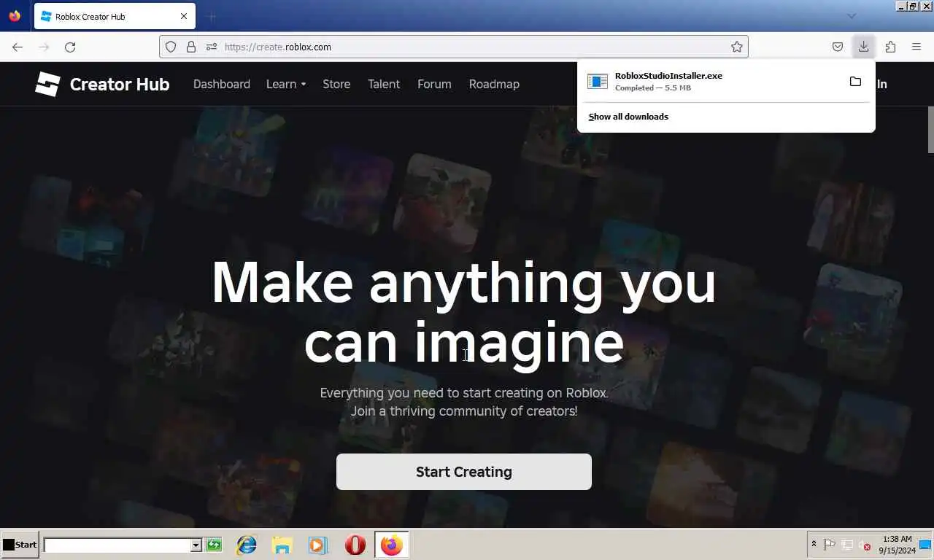Launch Opera from the taskbar
This screenshot has height=560, width=934.
[355, 545]
